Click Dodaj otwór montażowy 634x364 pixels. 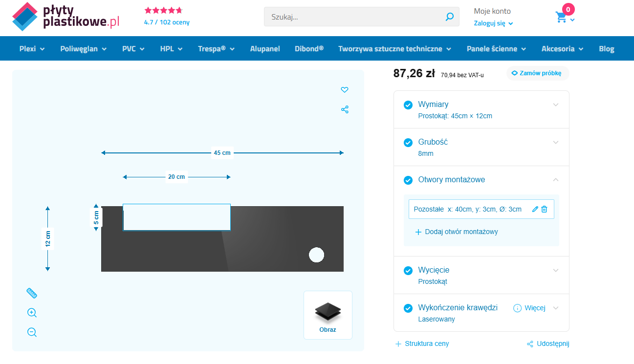point(456,232)
